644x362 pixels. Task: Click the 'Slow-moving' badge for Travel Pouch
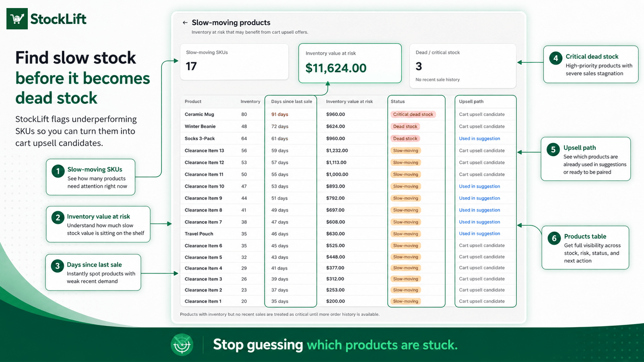(x=406, y=234)
